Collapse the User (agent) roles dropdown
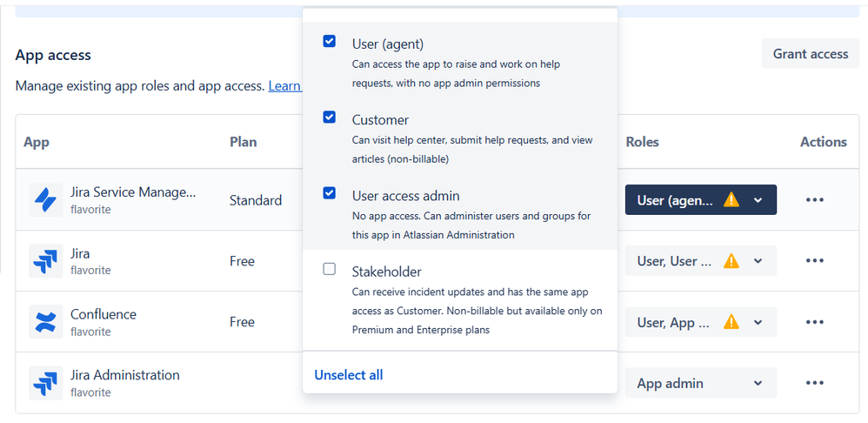This screenshot has width=868, height=423. tap(701, 200)
